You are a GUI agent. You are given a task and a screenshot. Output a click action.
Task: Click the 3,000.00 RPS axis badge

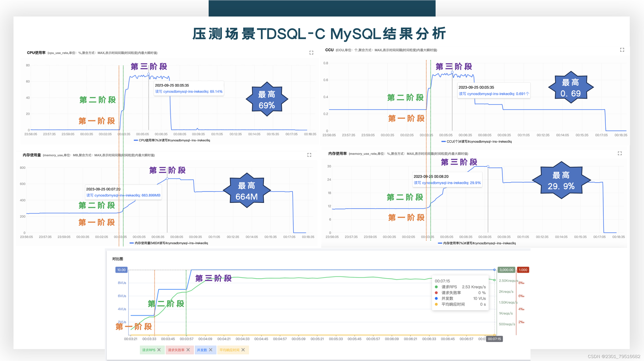(506, 270)
